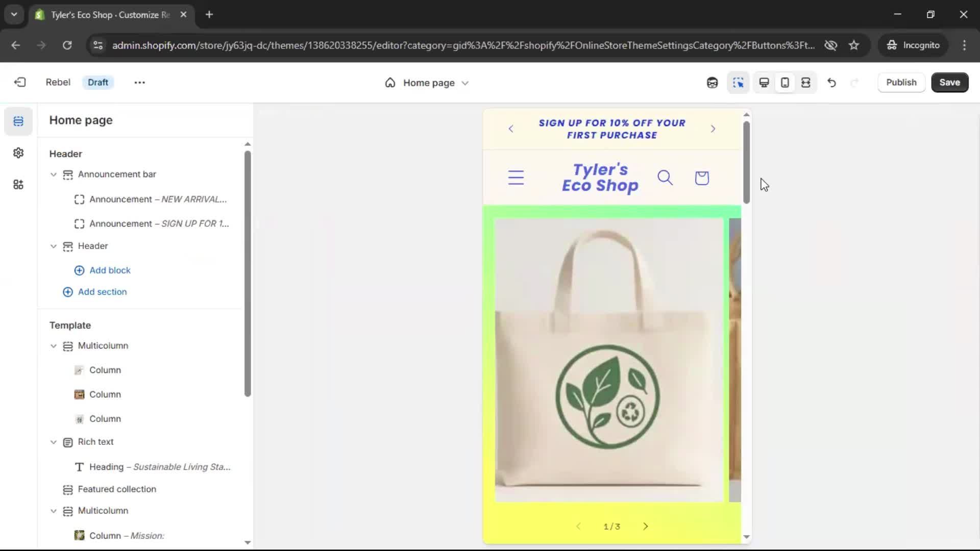Viewport: 980px width, 551px height.
Task: Open the cart bag icon in preview
Action: tap(702, 178)
